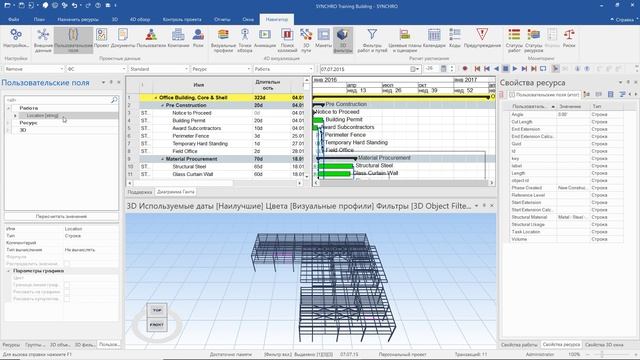Image resolution: width=640 pixels, height=360 pixels.
Task: Switch to the Контроль проекта ribbon tab
Action: tap(182, 19)
